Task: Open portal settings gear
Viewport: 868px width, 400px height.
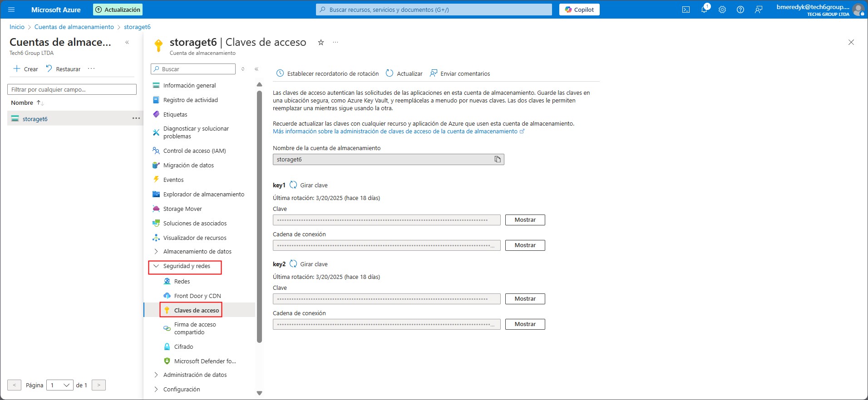Action: point(722,10)
